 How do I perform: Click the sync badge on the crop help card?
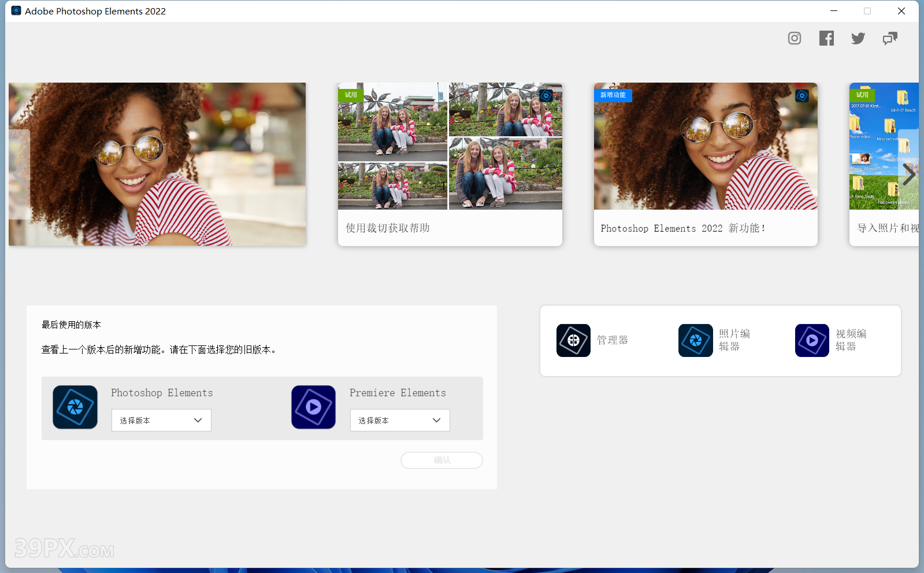click(x=546, y=96)
